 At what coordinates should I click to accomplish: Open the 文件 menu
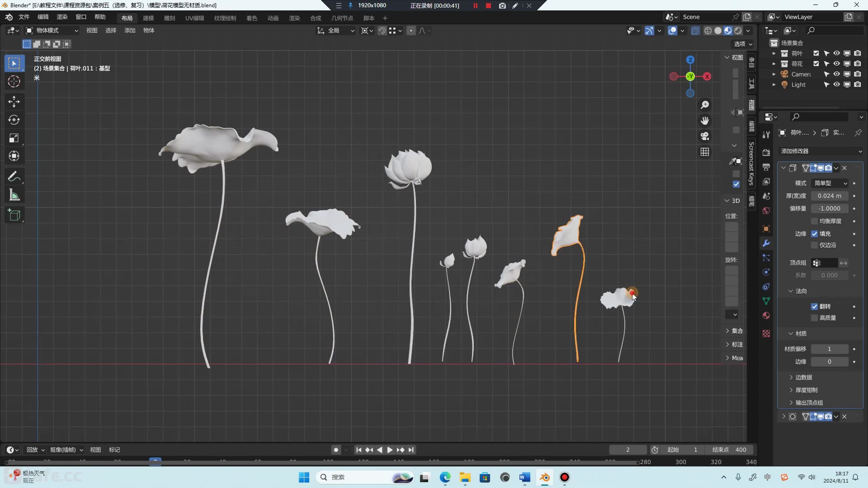pyautogui.click(x=24, y=17)
